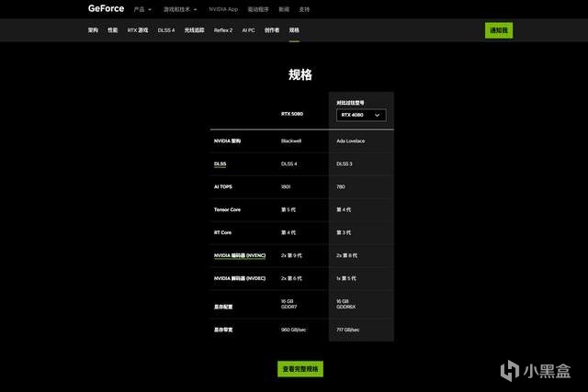Click the 16 GB GDDR6X memory value
Screen dimensions: 588x392
345,304
